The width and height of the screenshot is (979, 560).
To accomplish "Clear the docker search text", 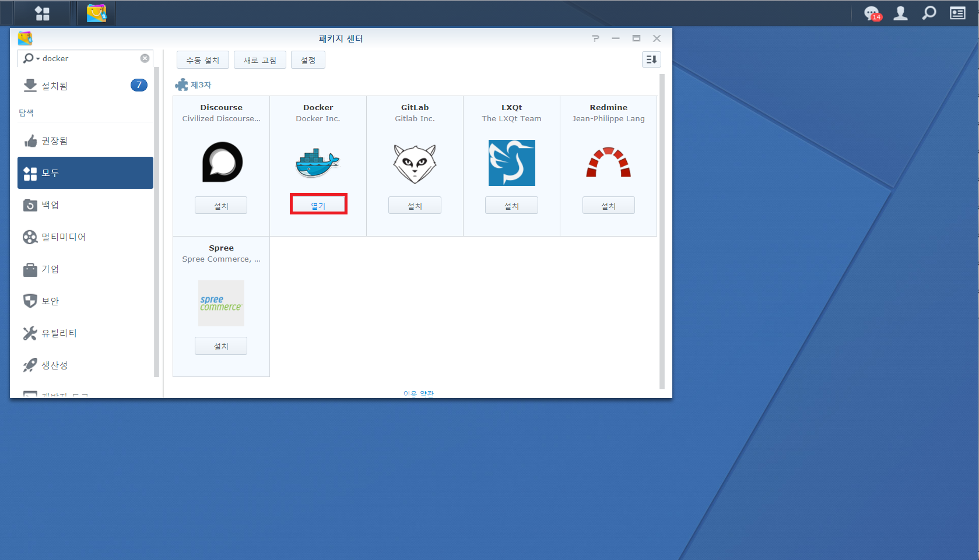I will [145, 58].
